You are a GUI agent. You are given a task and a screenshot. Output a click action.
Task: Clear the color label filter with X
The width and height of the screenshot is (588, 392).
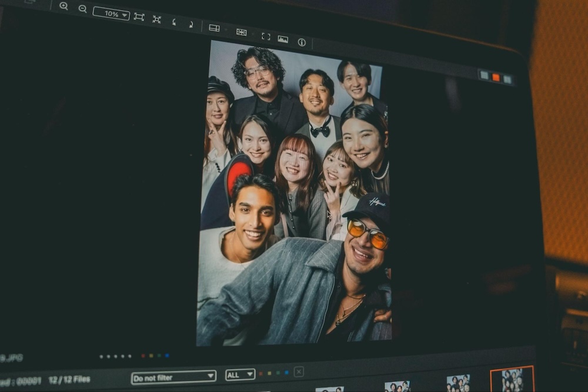299,371
